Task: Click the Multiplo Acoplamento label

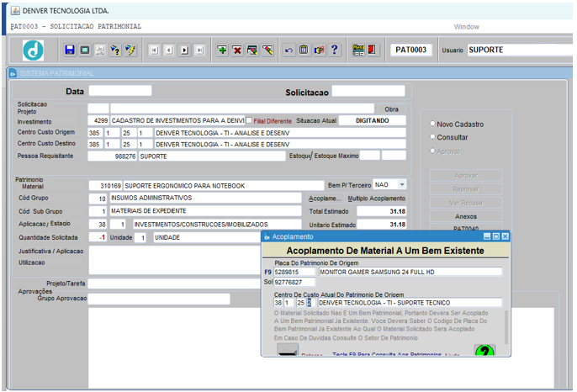Action: coord(377,199)
